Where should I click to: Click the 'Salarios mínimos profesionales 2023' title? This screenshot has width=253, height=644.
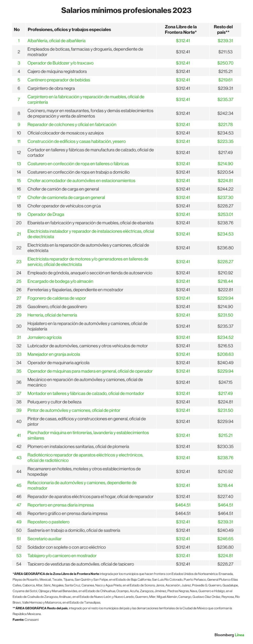[126, 10]
